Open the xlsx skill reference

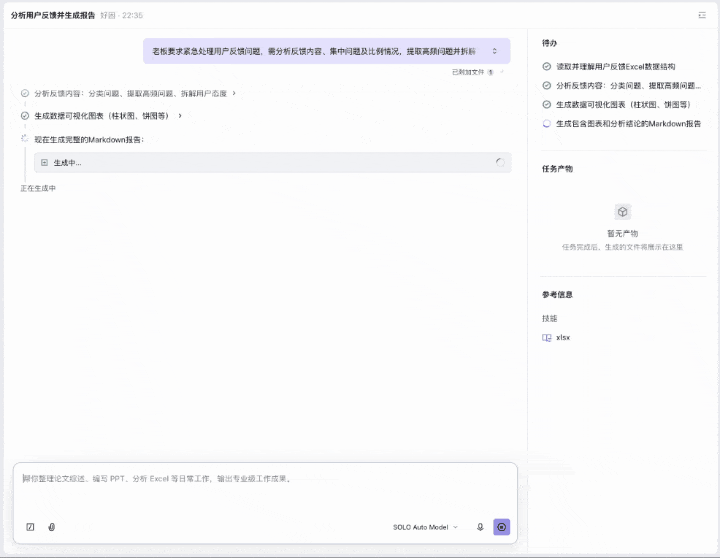point(563,338)
